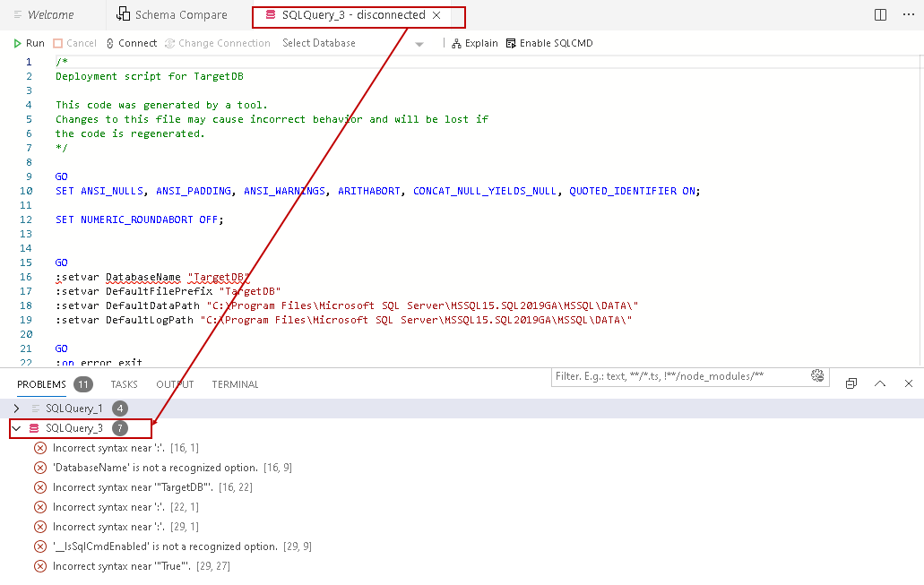Click the SQLQuery_3 database file icon in problems
Image resolution: width=924 pixels, height=585 pixels.
[x=34, y=428]
